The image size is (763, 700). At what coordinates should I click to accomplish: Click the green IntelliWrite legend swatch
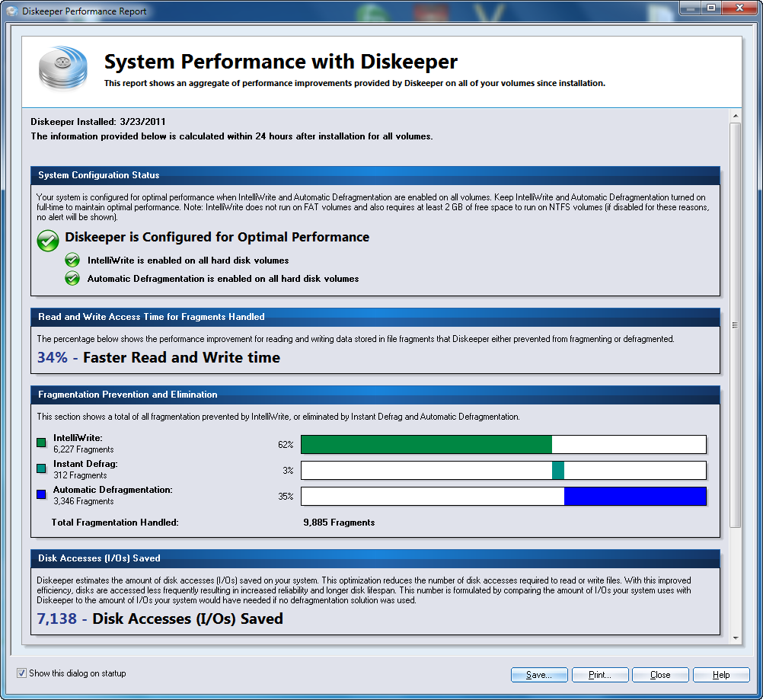41,443
